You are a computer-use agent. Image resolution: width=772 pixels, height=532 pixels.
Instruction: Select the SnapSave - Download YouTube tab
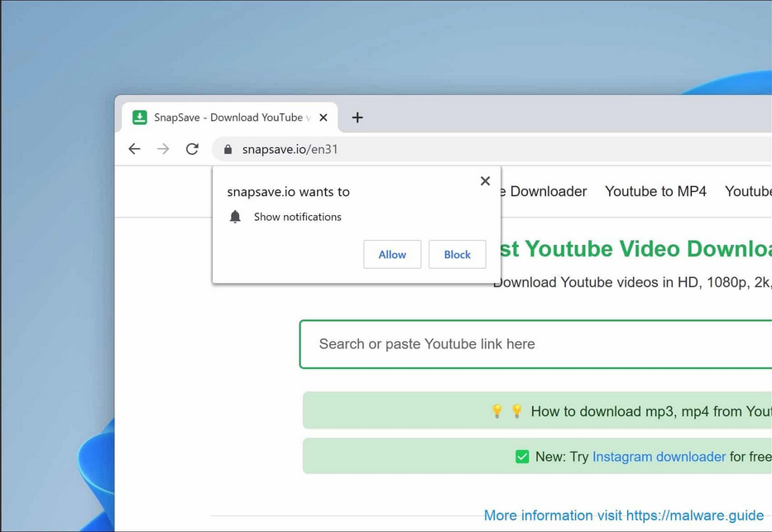pos(230,117)
